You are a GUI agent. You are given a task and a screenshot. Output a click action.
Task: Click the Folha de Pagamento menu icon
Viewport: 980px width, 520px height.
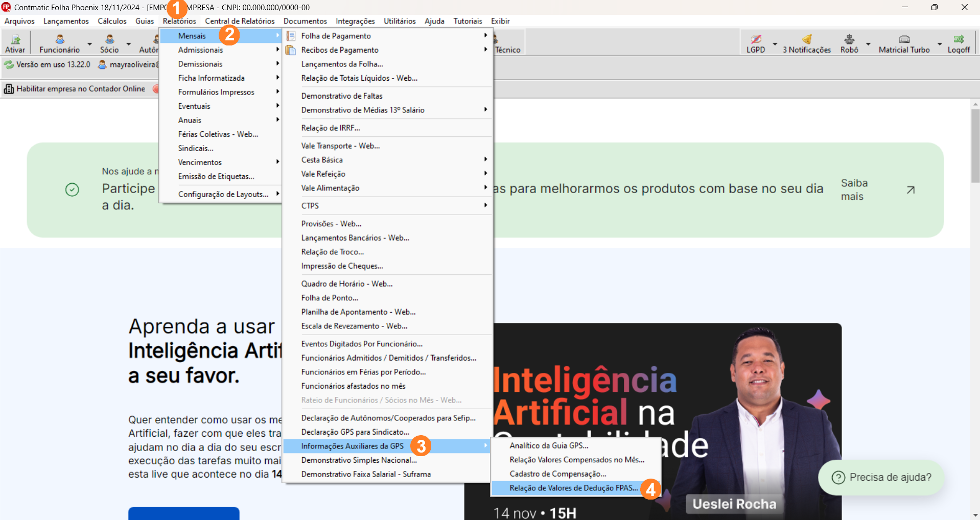[x=291, y=36]
